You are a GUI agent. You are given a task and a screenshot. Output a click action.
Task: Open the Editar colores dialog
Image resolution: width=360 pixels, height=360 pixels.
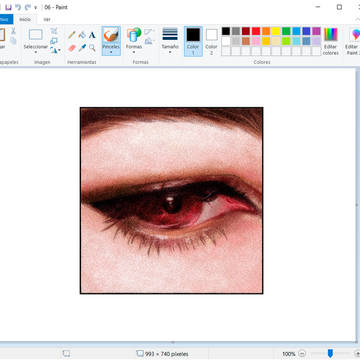331,41
